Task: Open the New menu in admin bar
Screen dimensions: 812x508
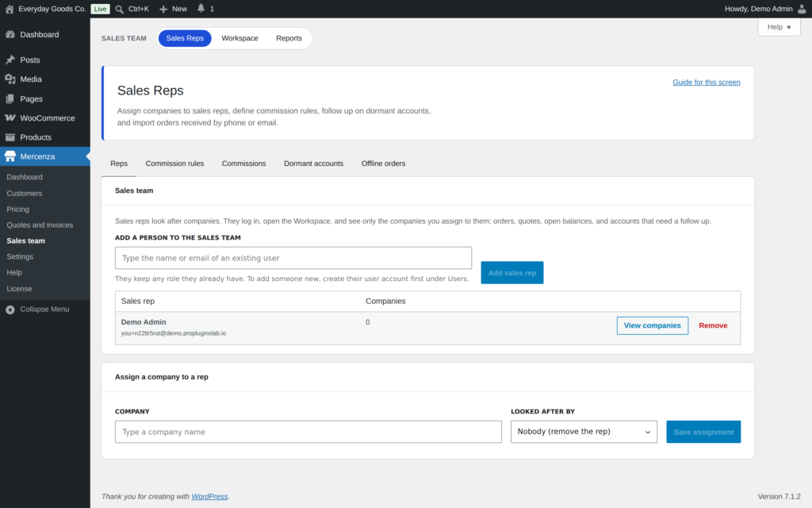Action: click(179, 9)
